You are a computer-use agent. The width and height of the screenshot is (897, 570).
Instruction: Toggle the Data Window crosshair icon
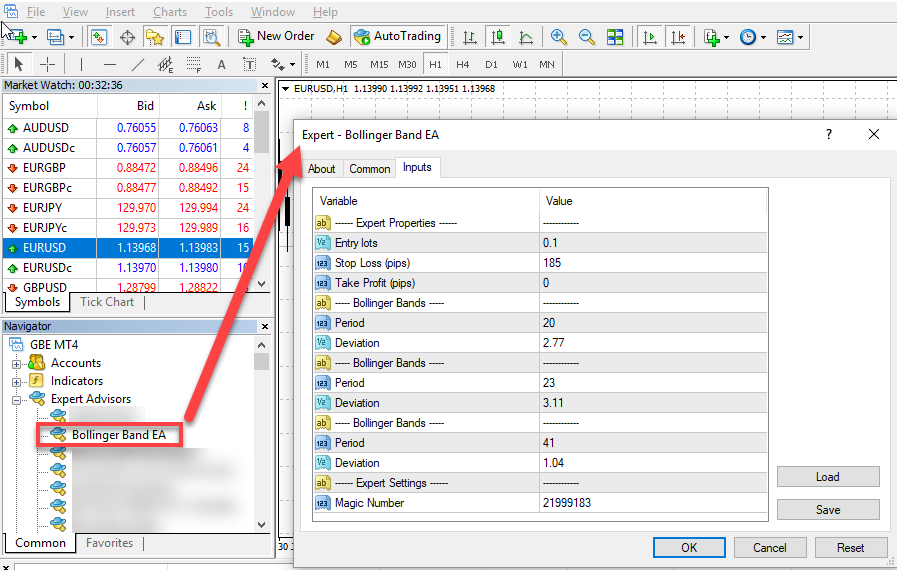127,37
